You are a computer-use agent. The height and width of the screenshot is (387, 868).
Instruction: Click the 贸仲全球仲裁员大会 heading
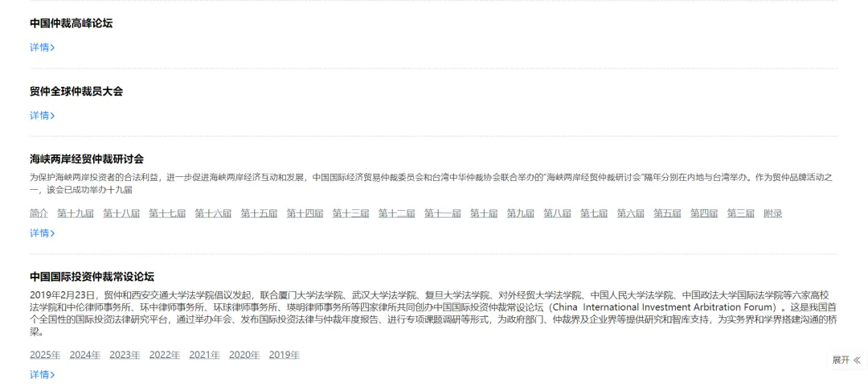tap(76, 92)
